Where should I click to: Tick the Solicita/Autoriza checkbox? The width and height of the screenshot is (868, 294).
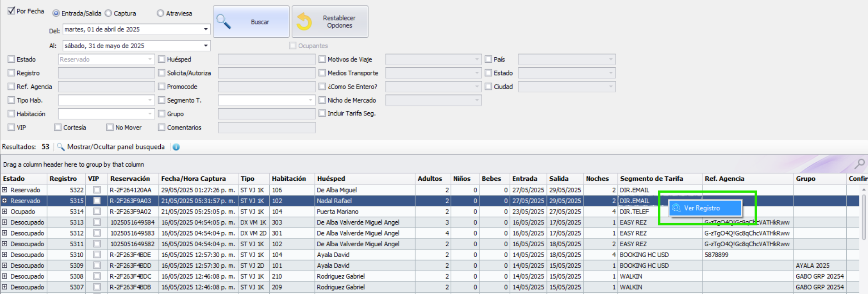[x=162, y=73]
